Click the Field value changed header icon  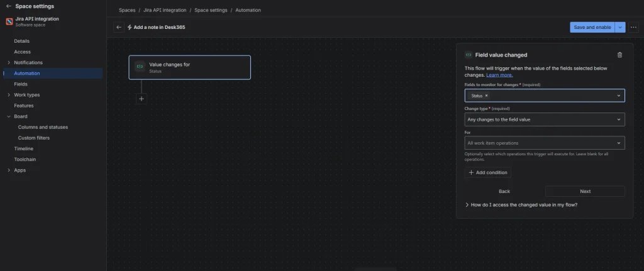469,55
